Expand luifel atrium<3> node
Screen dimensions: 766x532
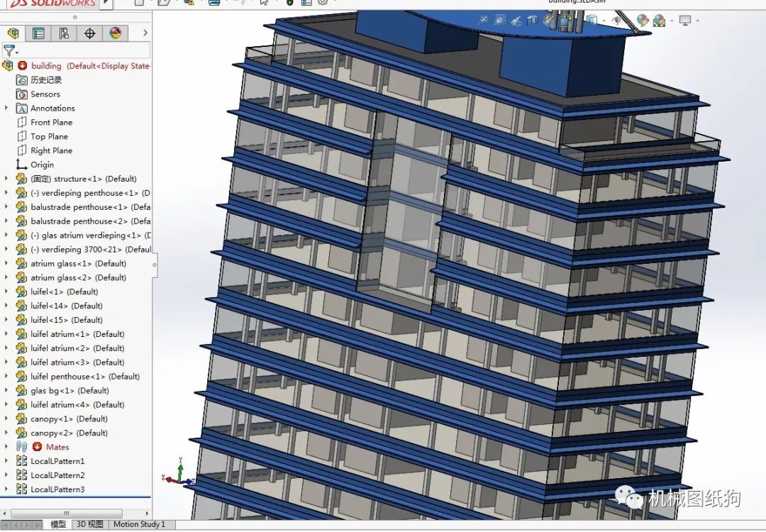click(6, 362)
